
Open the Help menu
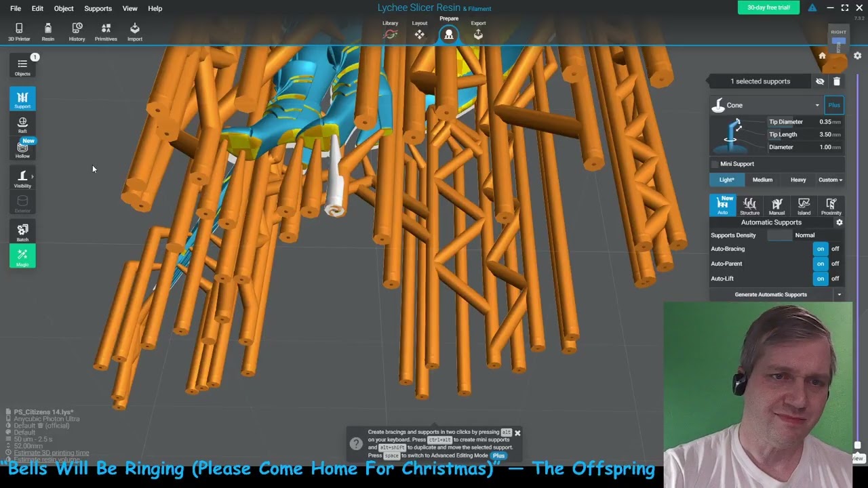point(155,8)
